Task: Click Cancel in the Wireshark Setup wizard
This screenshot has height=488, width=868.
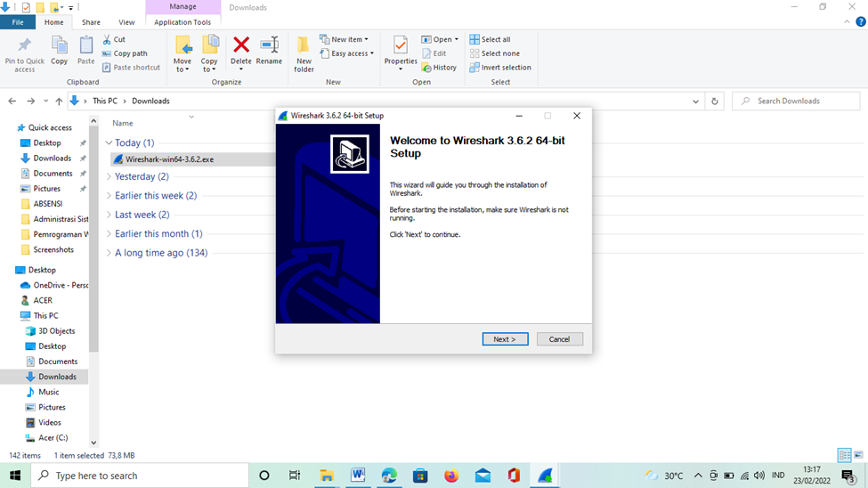Action: 559,339
